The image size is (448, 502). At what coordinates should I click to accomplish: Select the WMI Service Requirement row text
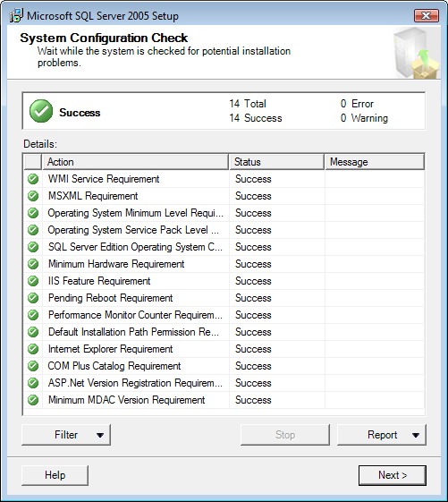pos(104,179)
